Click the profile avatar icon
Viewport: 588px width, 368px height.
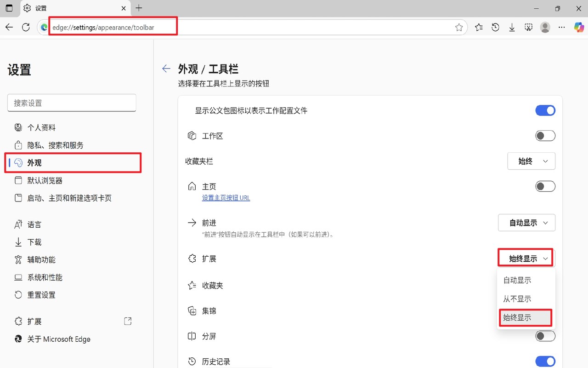click(545, 27)
